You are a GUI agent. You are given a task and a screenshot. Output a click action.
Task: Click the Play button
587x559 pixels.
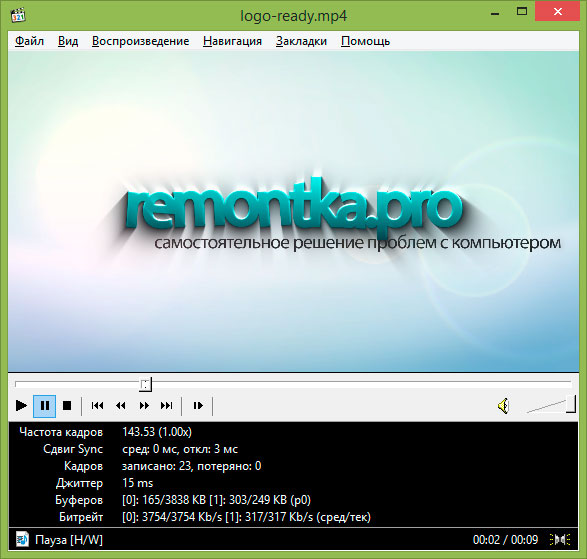click(x=21, y=405)
